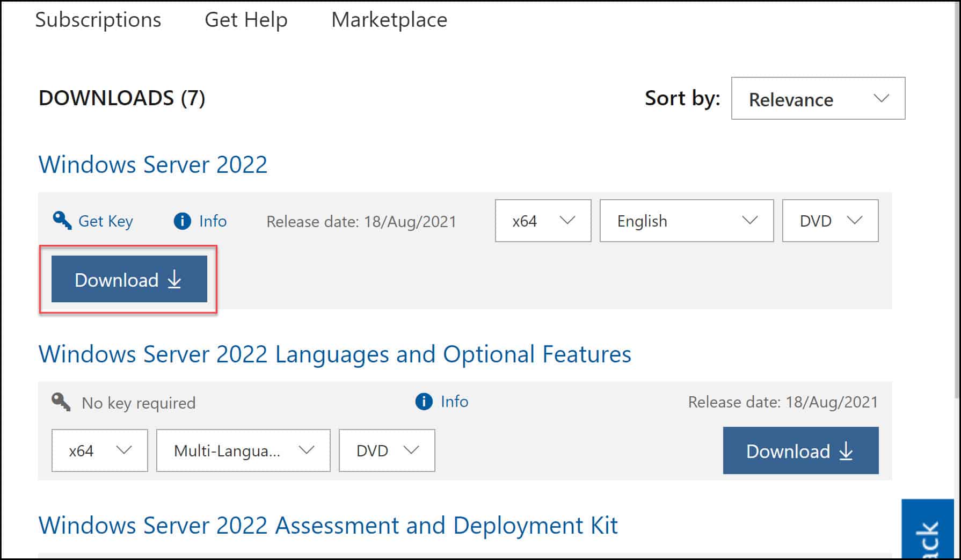Open the Sort by Relevance dropdown
Screen dimensions: 961x560
pyautogui.click(x=818, y=98)
